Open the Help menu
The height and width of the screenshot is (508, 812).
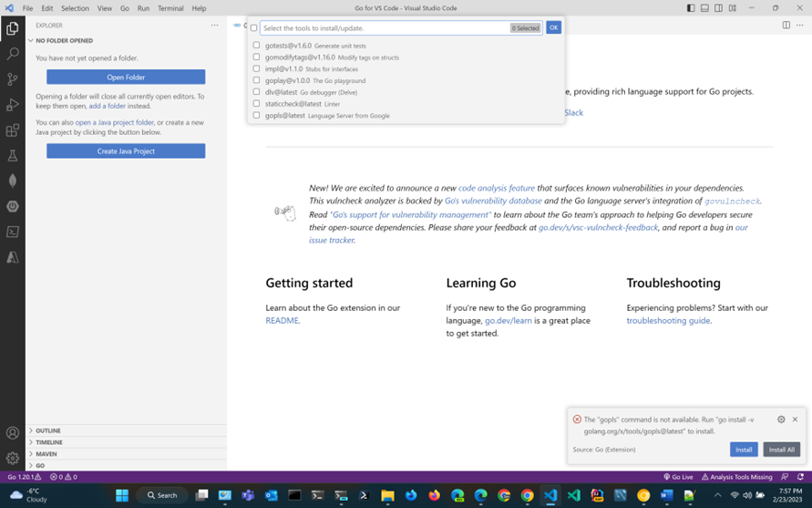pyautogui.click(x=199, y=8)
